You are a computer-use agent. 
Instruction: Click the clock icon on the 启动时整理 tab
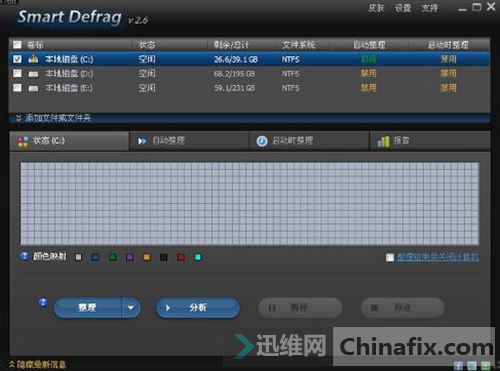coord(262,141)
